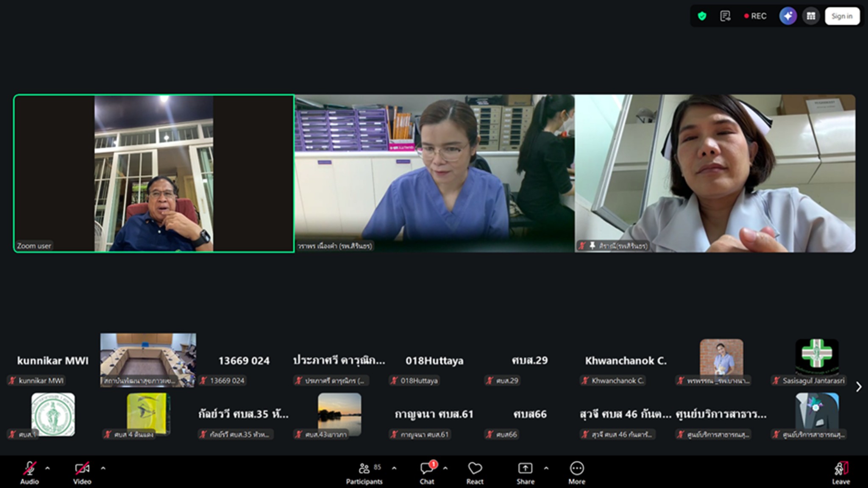Select the Zoom user video tile
This screenshot has width=868, height=488.
pyautogui.click(x=154, y=173)
